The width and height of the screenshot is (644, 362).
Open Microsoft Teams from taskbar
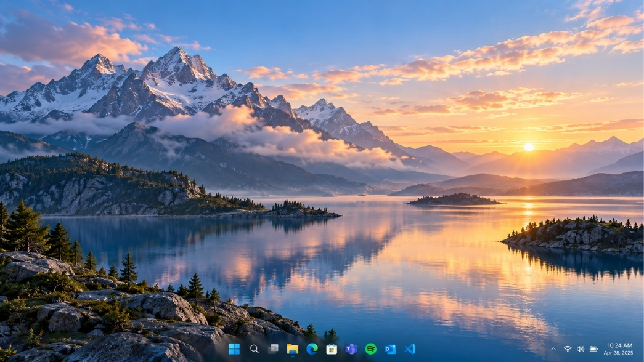click(351, 349)
